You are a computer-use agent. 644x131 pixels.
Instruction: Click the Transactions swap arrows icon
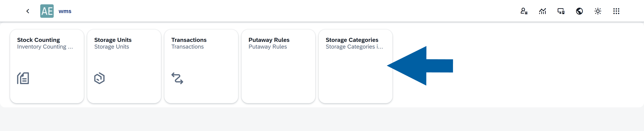click(177, 78)
